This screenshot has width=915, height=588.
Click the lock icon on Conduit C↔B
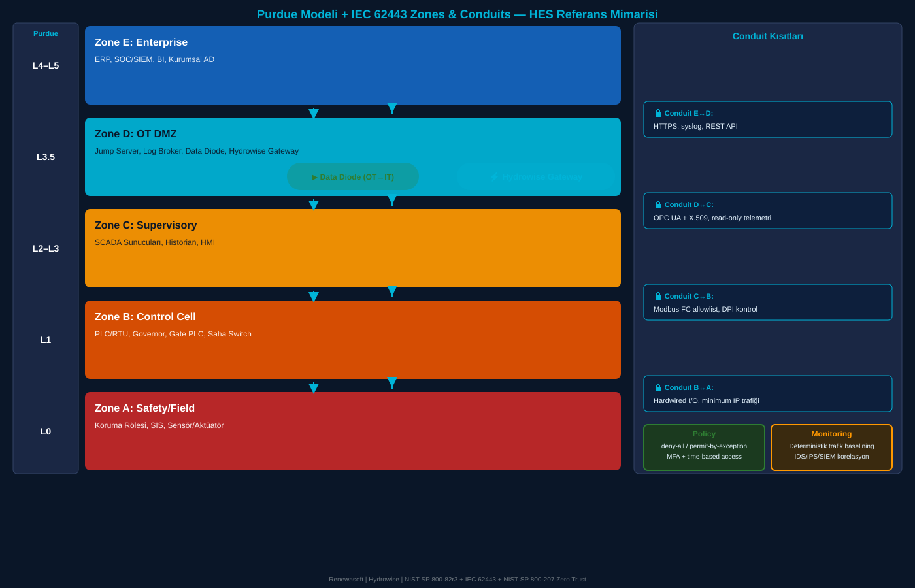(x=658, y=296)
